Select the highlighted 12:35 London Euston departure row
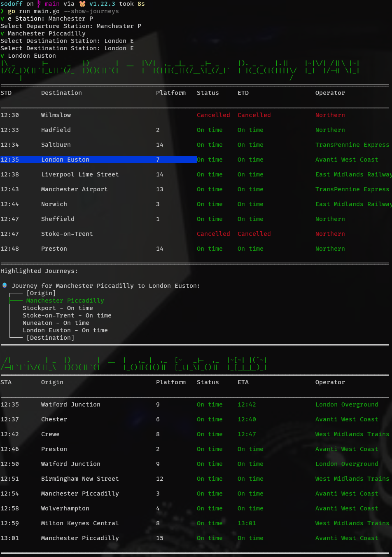This screenshot has width=392, height=557. point(98,160)
